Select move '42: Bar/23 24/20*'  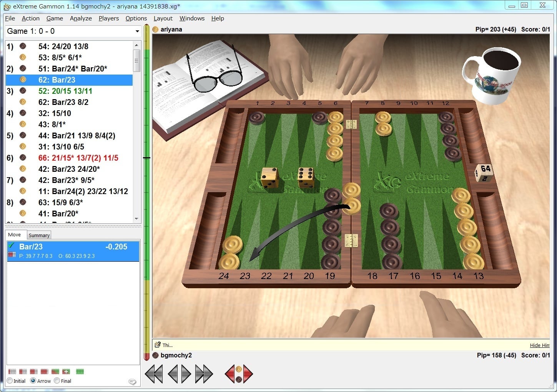pyautogui.click(x=69, y=169)
